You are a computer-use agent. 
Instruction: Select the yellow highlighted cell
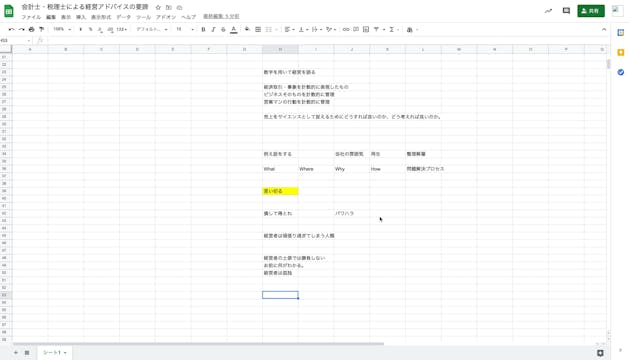click(280, 191)
